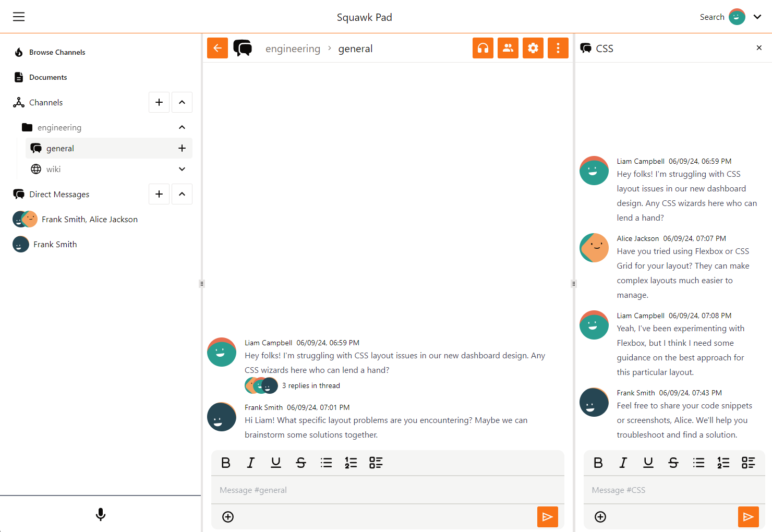This screenshot has width=772, height=532.
Task: Open the user account dropdown near Search
Action: point(757,17)
